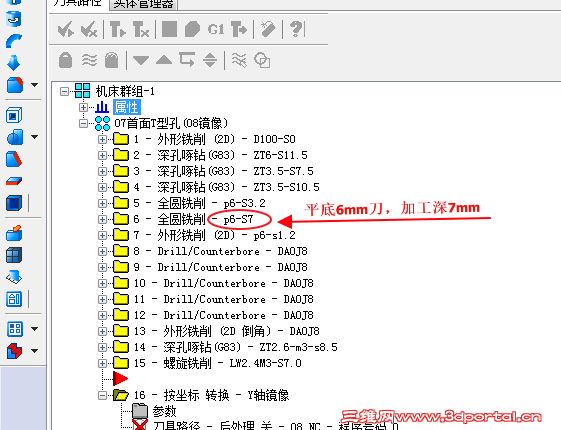
Task: Expand operation 1 外形铣削 D100-S0
Action: [102, 139]
